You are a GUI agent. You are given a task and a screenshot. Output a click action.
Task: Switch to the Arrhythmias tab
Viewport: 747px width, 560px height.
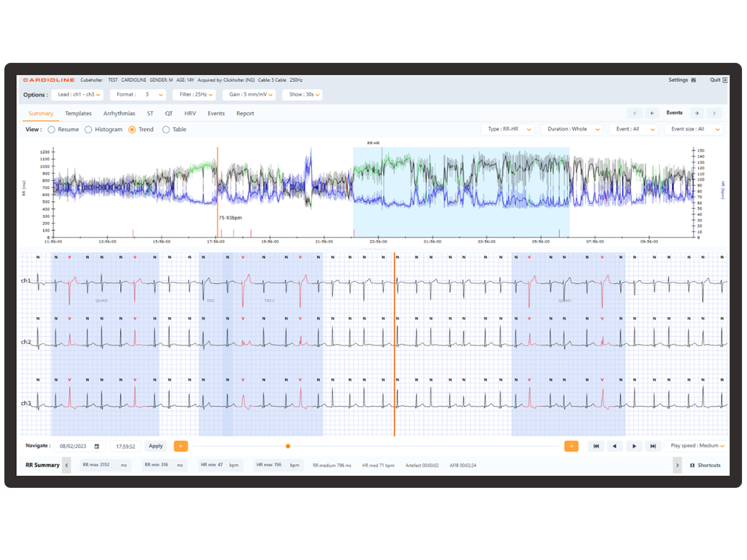click(x=119, y=114)
